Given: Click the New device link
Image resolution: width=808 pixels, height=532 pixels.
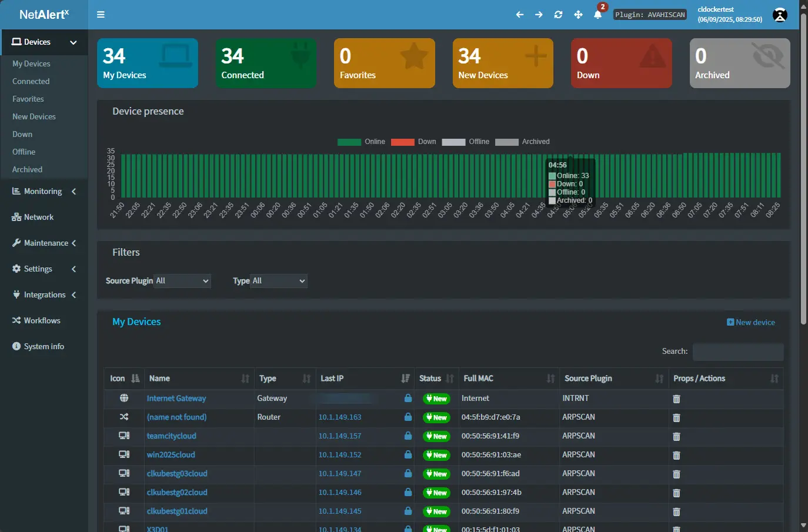Looking at the screenshot, I should 751,322.
